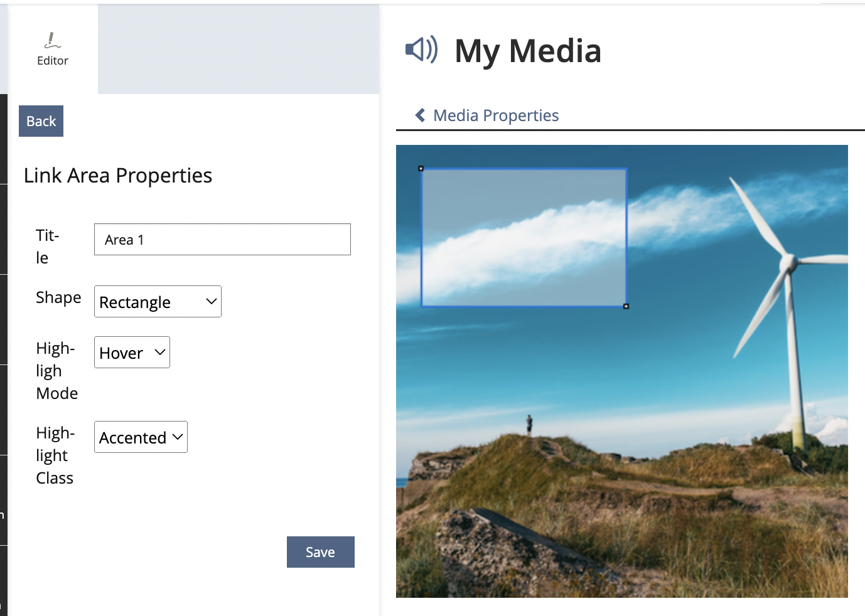Open the Highlight Class dropdown showing Accented
Viewport: 865px width, 616px height.
[x=141, y=437]
